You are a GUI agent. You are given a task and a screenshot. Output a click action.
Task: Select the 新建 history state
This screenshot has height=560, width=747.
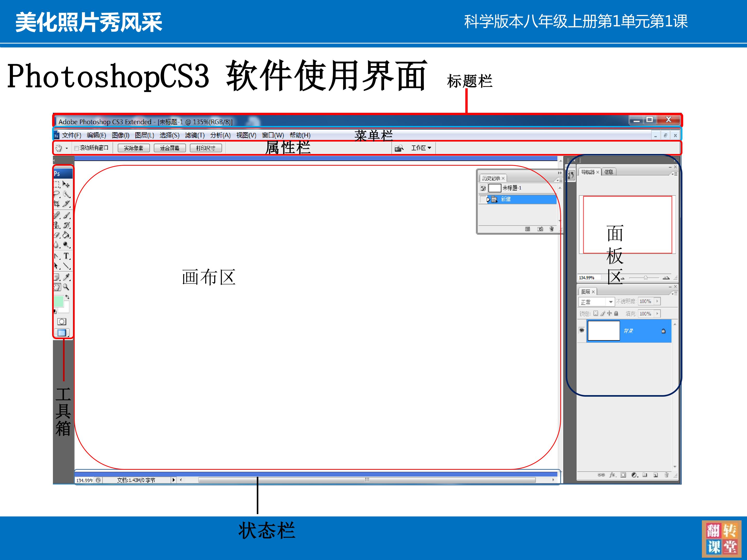518,199
